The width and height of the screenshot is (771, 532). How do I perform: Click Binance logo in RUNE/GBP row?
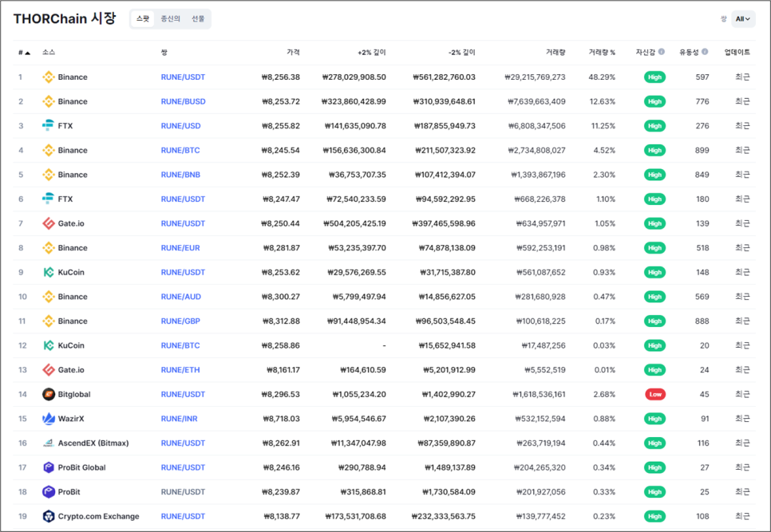[x=48, y=321]
